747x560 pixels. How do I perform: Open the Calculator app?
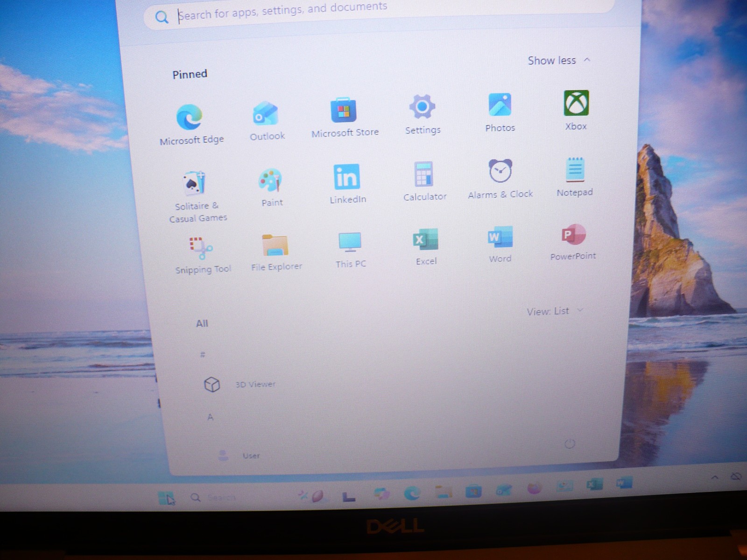pos(424,181)
